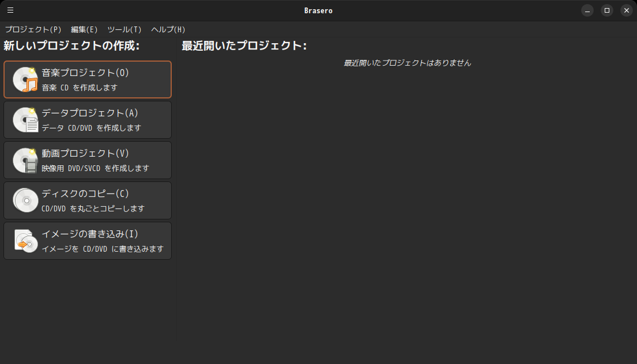Close the Brasero window
The image size is (637, 364).
click(x=627, y=10)
